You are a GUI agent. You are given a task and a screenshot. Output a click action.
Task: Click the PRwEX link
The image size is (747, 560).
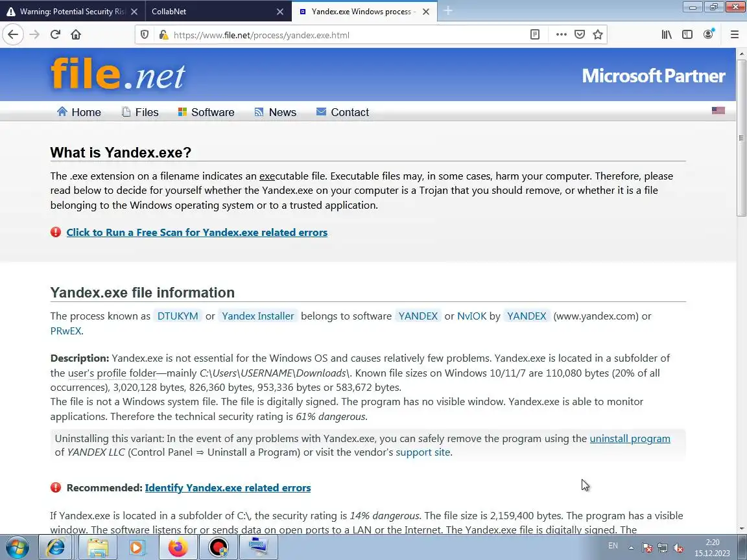tap(65, 331)
